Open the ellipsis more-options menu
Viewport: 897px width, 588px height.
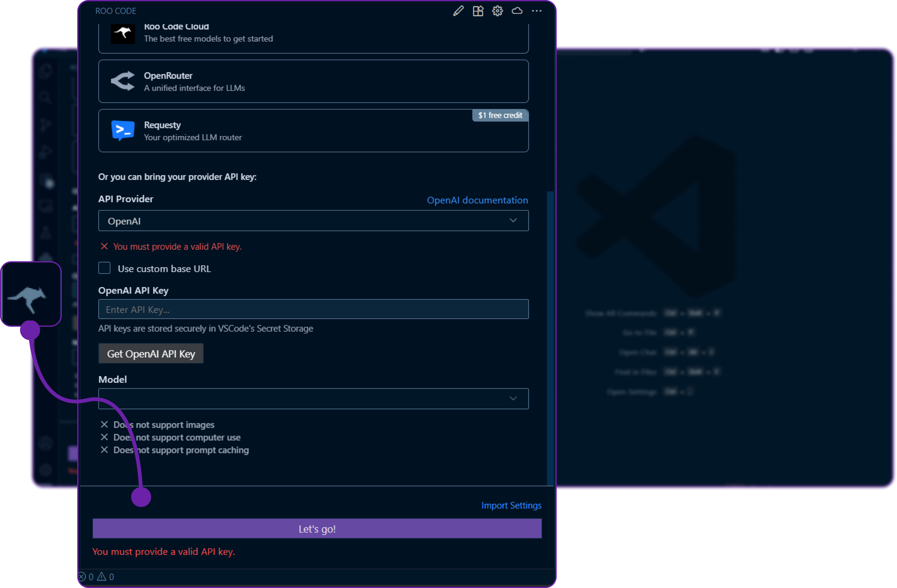click(x=537, y=11)
